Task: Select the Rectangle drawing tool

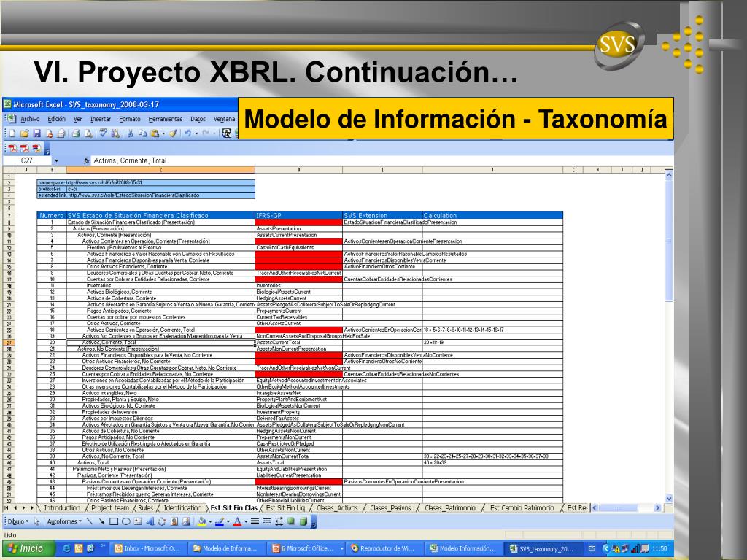Action: tap(114, 521)
